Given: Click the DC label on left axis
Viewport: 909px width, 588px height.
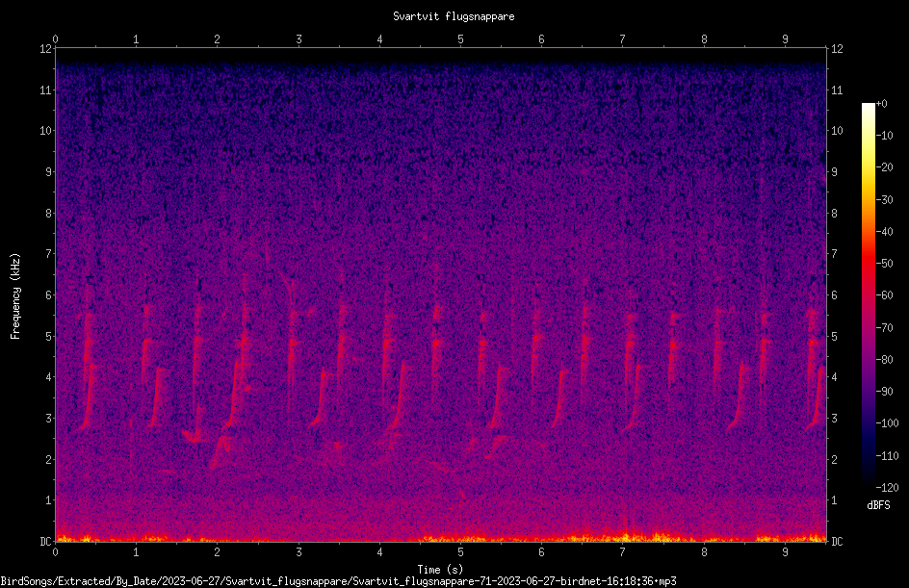Looking at the screenshot, I should click(x=45, y=541).
